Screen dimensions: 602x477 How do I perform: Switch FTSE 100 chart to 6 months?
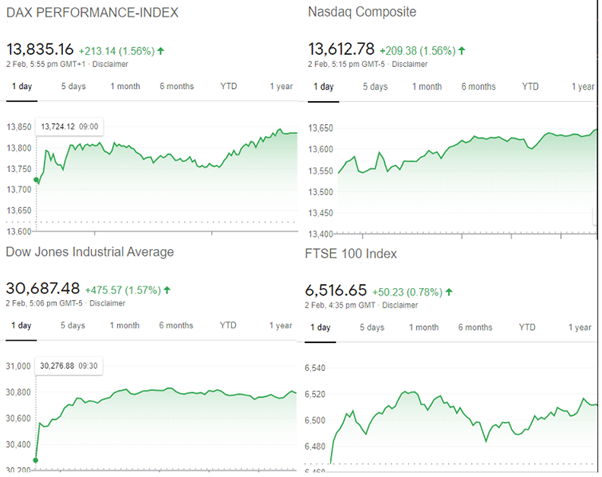[475, 327]
